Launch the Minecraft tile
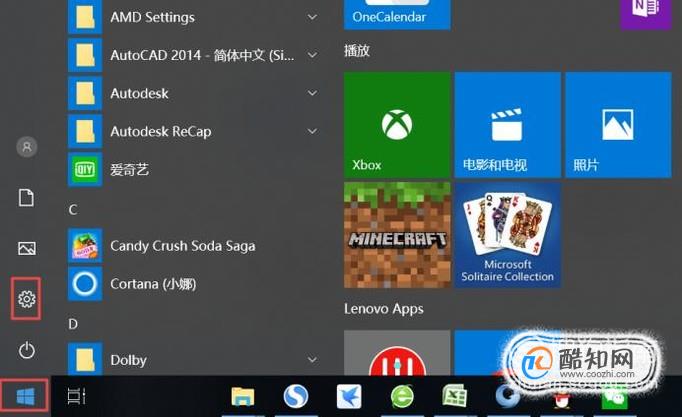Image resolution: width=682 pixels, height=417 pixels. click(397, 235)
